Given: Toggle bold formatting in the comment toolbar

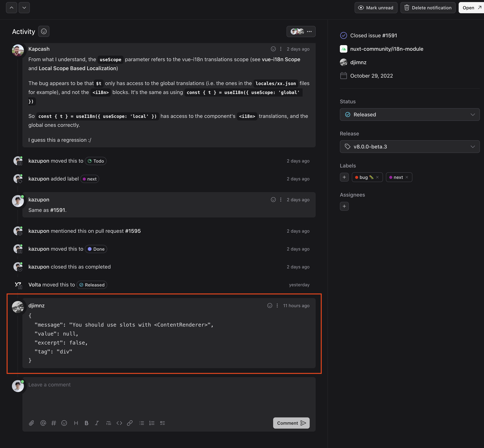Looking at the screenshot, I should click(87, 423).
